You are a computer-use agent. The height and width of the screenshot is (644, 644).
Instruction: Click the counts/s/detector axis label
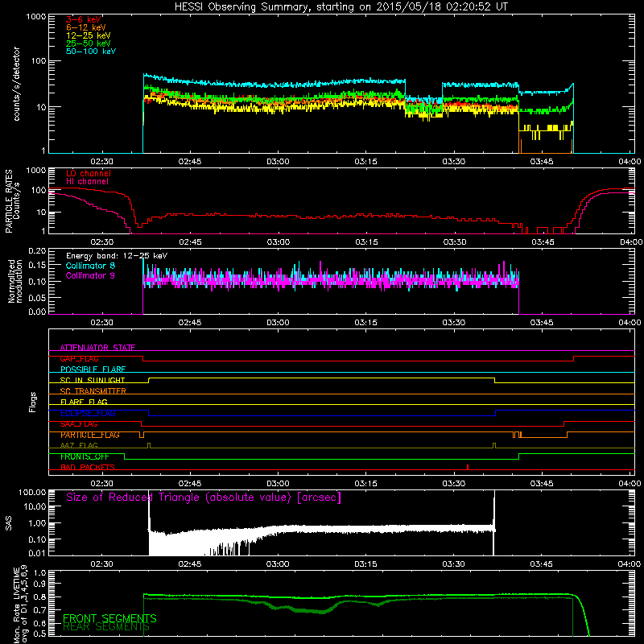(16, 84)
